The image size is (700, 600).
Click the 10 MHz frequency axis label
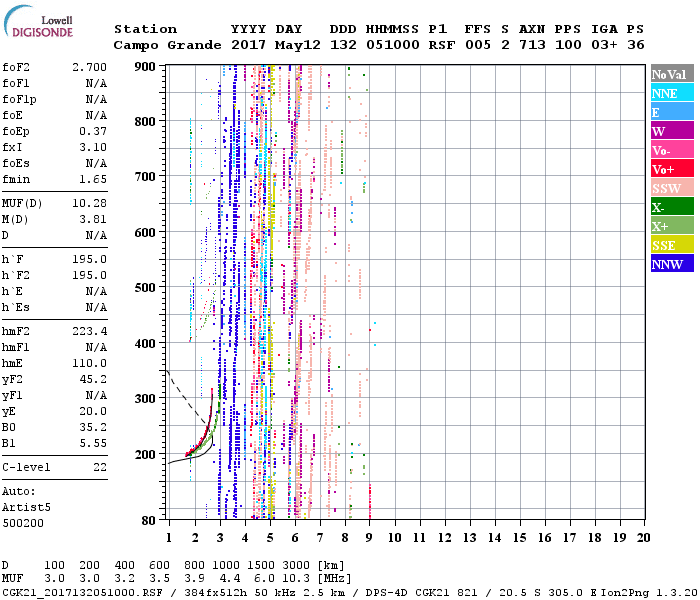tap(394, 538)
